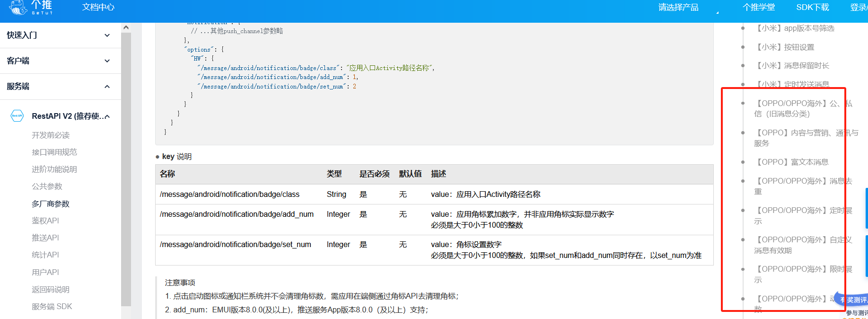Screen dimensions: 868x319
Task: Open the 文档中心 link in the header
Action: (x=98, y=7)
